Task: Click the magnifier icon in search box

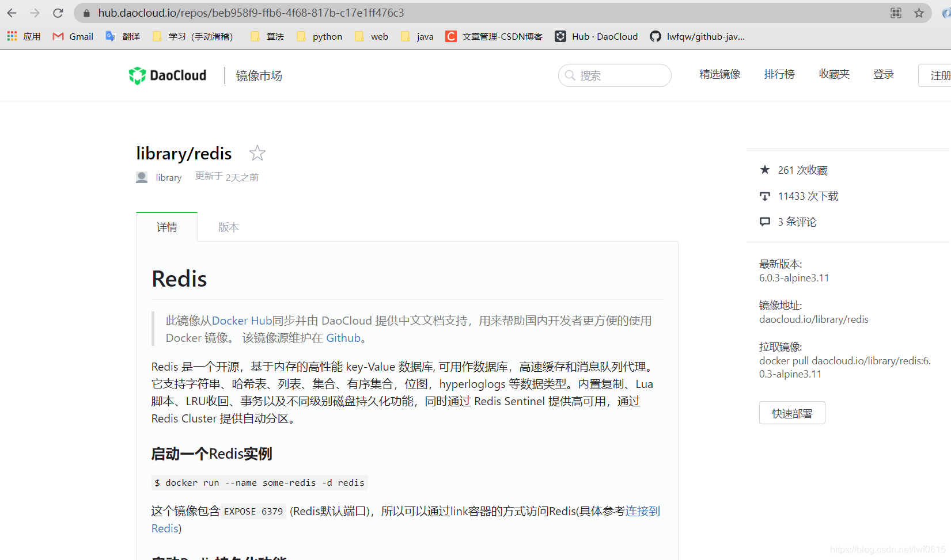Action: [570, 75]
